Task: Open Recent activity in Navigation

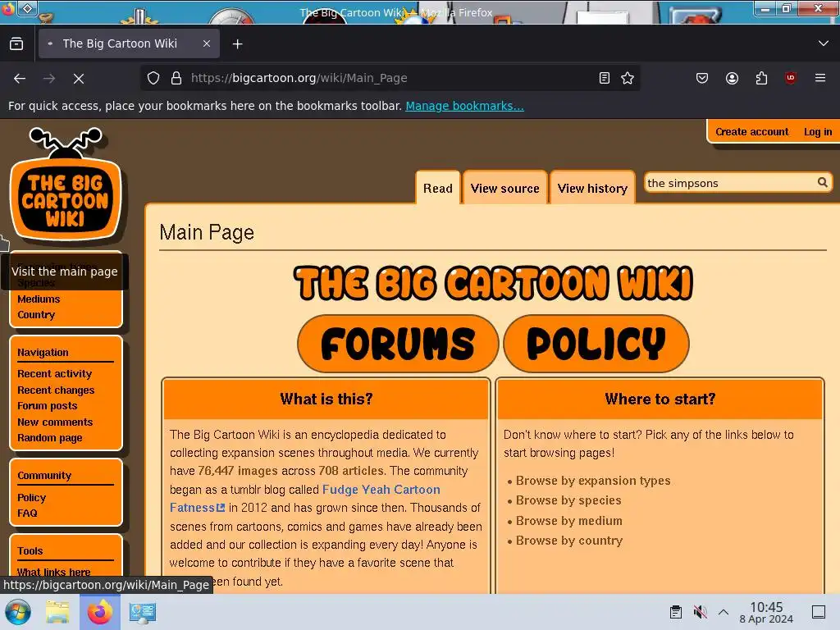Action: 54,374
